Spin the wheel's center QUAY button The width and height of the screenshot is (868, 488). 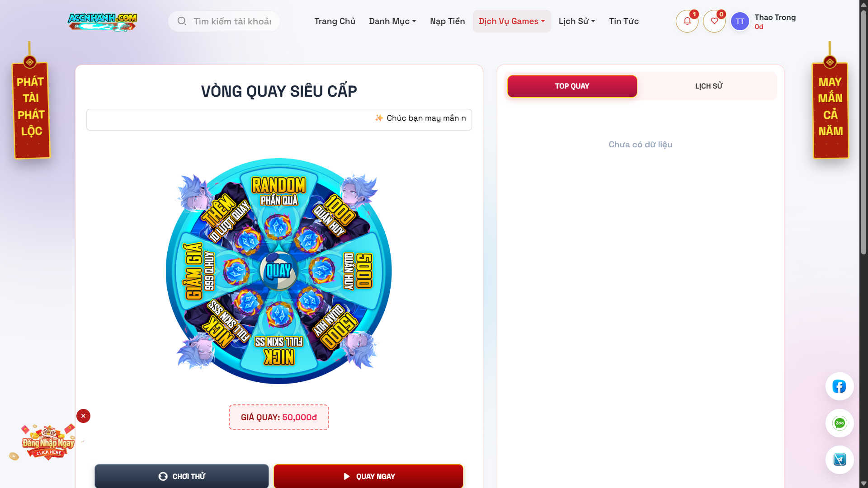(x=278, y=271)
